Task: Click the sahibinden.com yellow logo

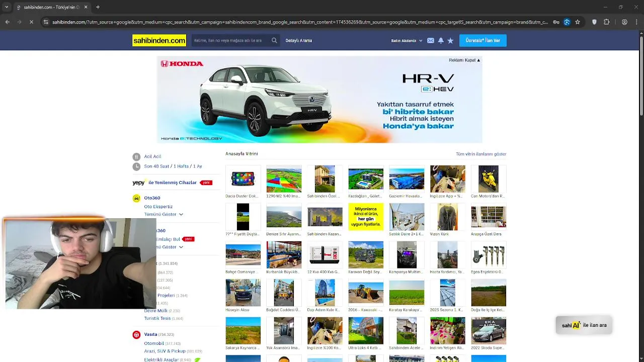Action: point(159,40)
